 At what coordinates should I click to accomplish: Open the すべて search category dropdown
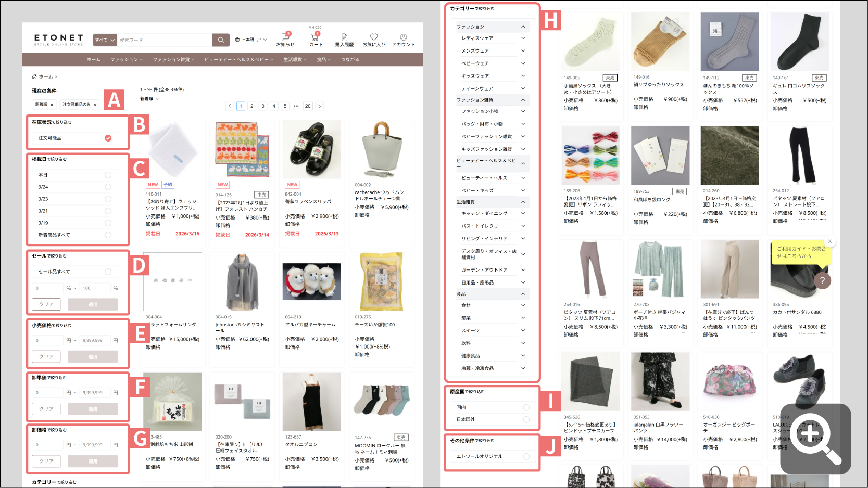coord(105,40)
